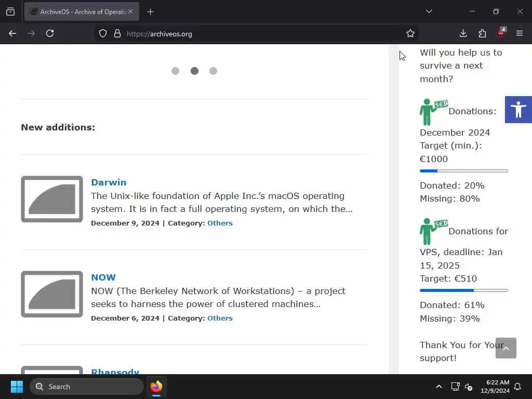Open the Extensions menu
This screenshot has width=532, height=399.
click(482, 34)
